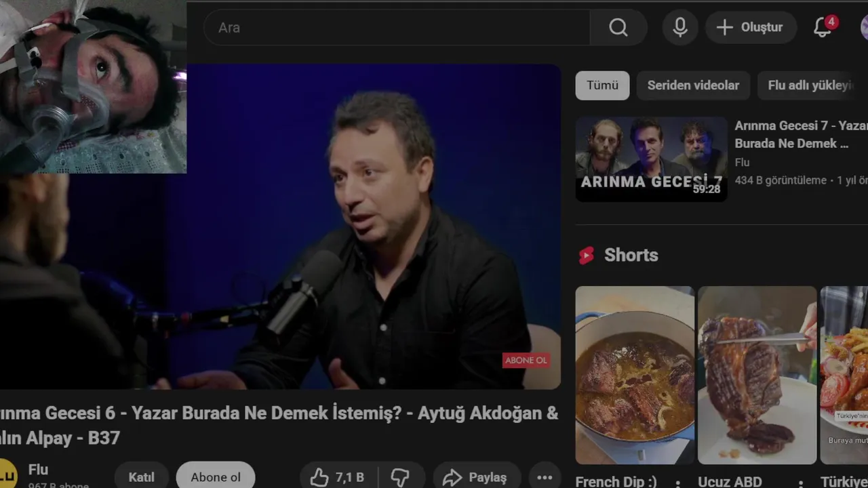Click the account avatar in the header
The width and height of the screenshot is (868, 488).
coord(864,27)
